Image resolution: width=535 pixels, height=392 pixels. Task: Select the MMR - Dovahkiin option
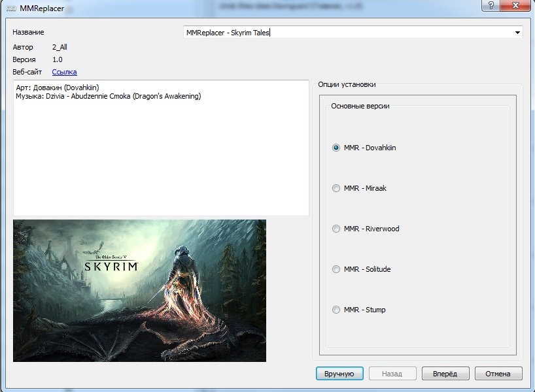[x=336, y=148]
